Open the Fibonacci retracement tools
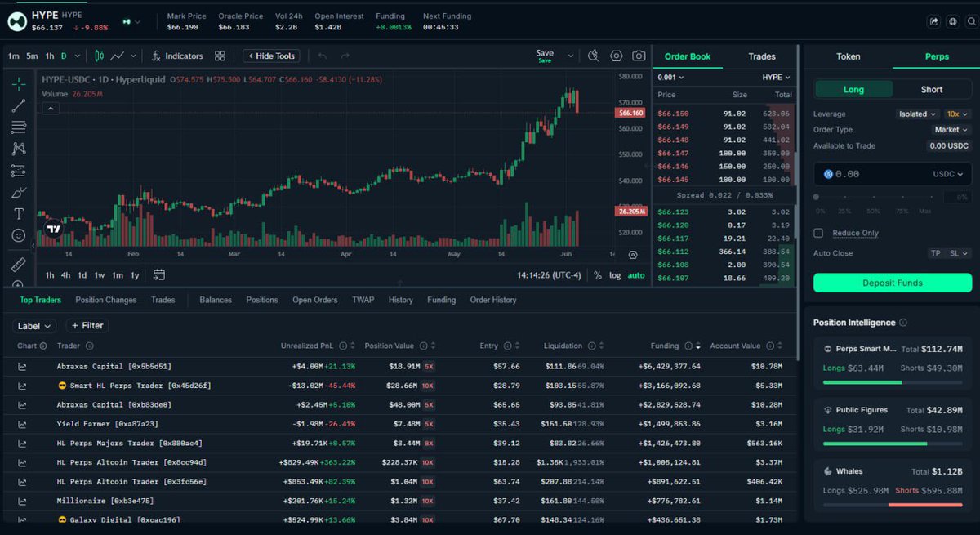Image resolution: width=980 pixels, height=535 pixels. [x=18, y=127]
